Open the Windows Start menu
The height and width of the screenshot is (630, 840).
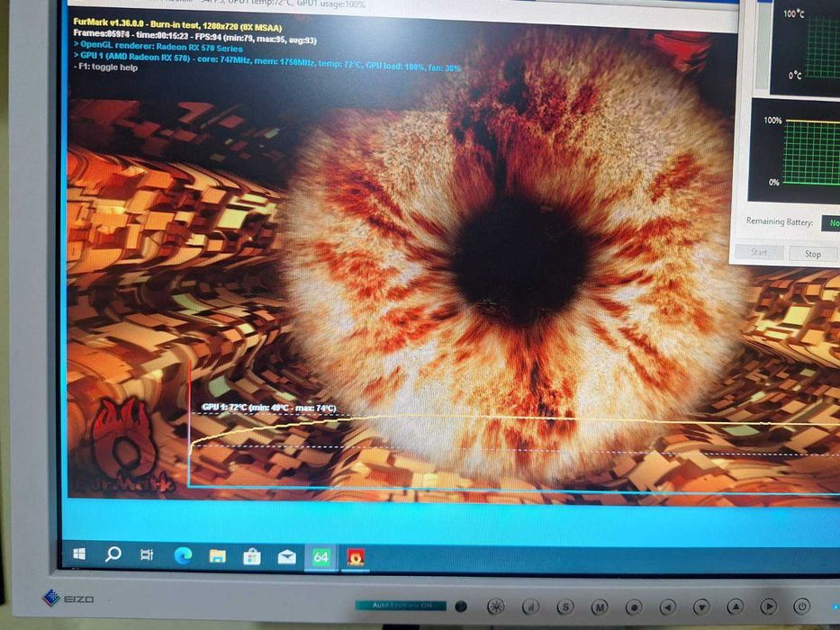pos(78,553)
